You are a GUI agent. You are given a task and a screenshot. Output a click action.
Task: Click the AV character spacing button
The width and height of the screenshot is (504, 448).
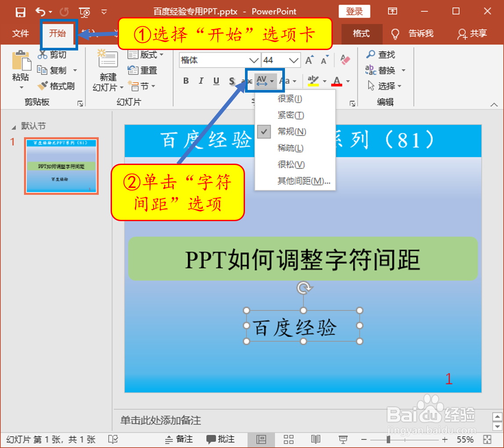tap(265, 81)
